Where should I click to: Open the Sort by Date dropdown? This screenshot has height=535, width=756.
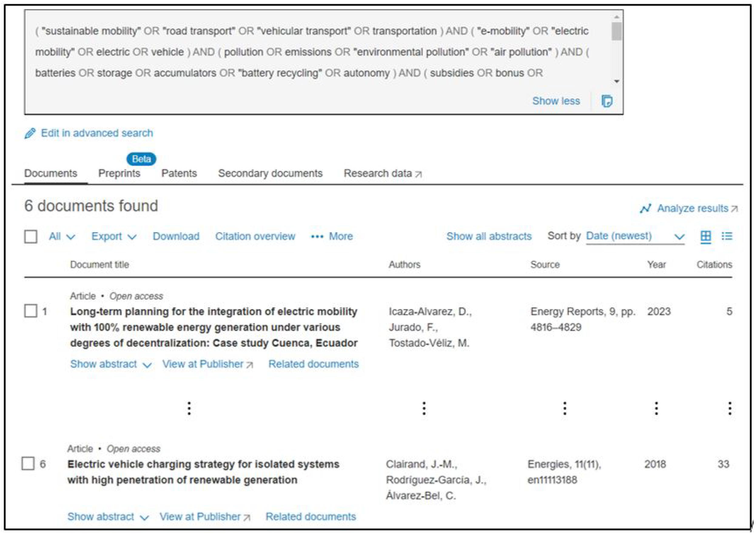click(635, 236)
